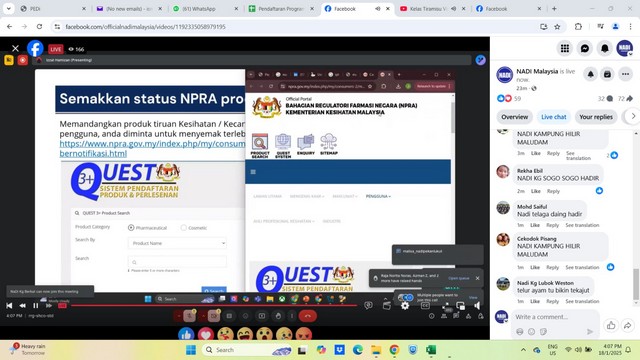See translation of Cekodok Pisang's comment
Image resolution: width=640 pixels, height=360 pixels.
click(x=582, y=267)
